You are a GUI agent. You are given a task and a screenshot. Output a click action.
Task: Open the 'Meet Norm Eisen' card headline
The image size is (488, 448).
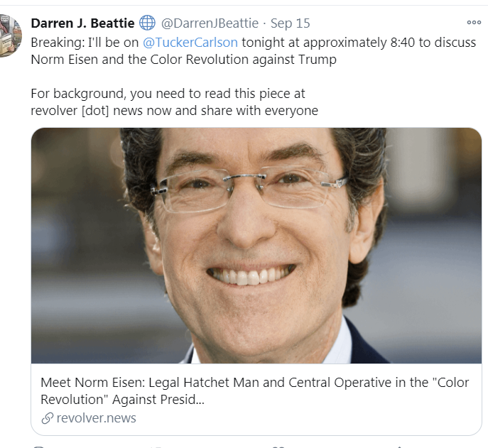coord(254,390)
